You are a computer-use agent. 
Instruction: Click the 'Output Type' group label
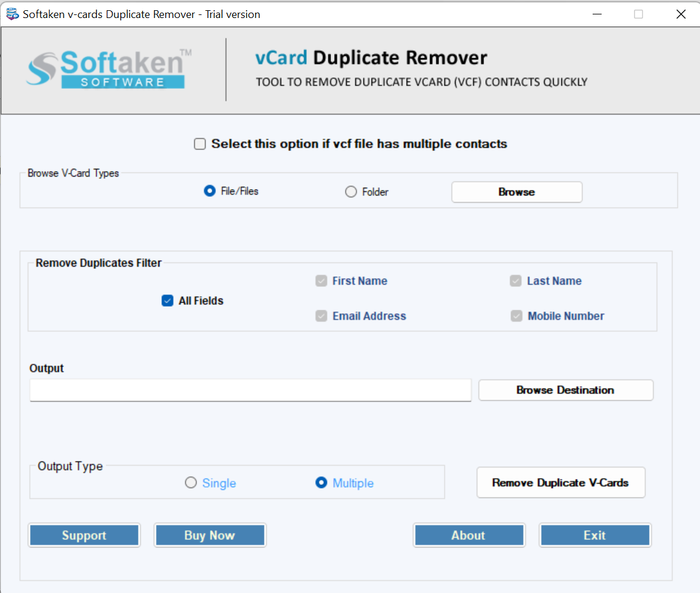point(70,466)
